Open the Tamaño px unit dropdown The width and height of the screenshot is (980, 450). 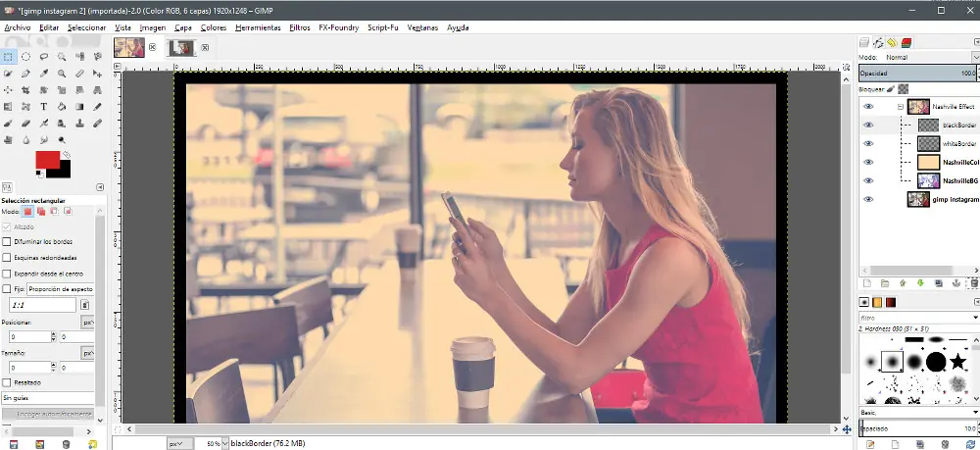pyautogui.click(x=88, y=353)
